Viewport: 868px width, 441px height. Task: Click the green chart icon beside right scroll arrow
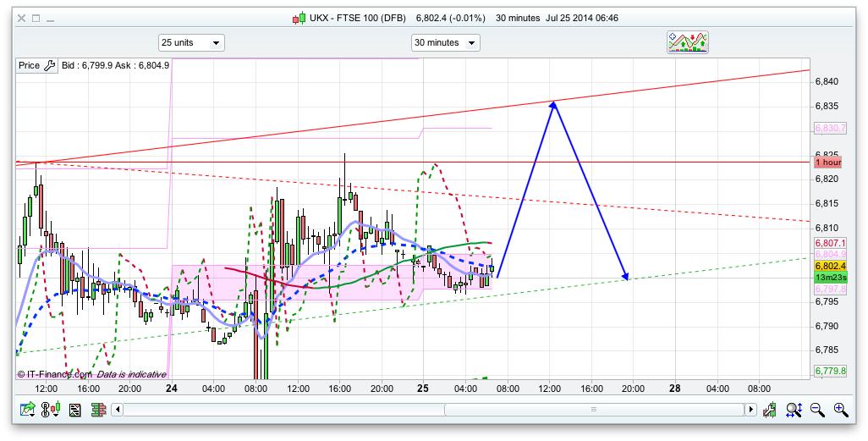(x=769, y=410)
